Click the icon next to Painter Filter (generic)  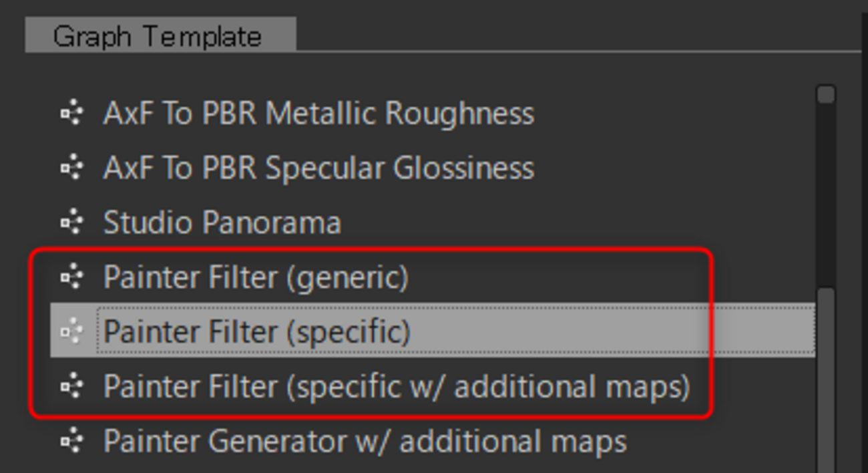click(71, 277)
